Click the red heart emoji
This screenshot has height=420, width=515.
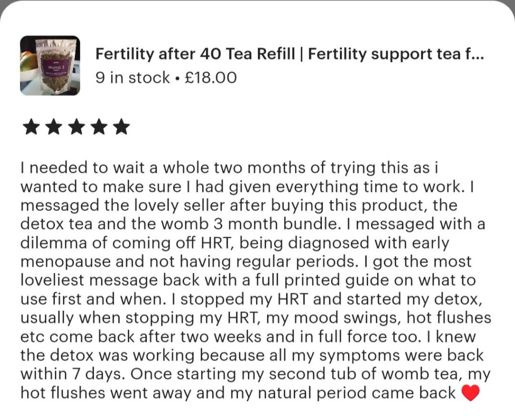(x=470, y=393)
